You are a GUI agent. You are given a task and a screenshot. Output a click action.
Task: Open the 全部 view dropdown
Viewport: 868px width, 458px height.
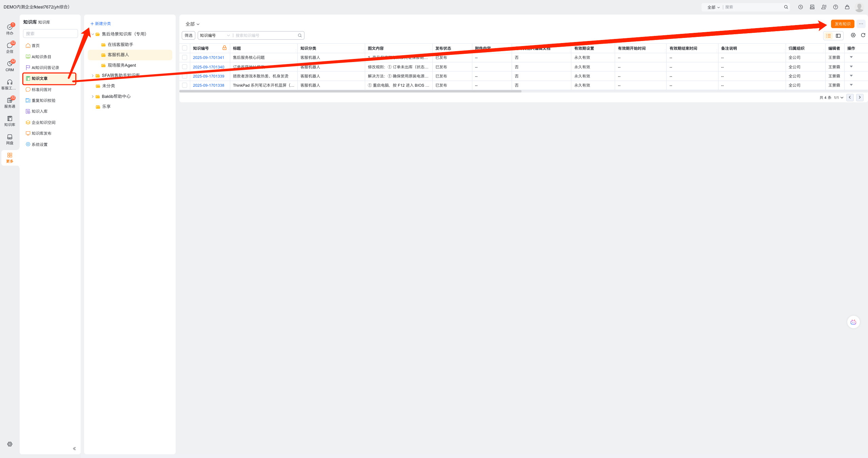tap(192, 24)
